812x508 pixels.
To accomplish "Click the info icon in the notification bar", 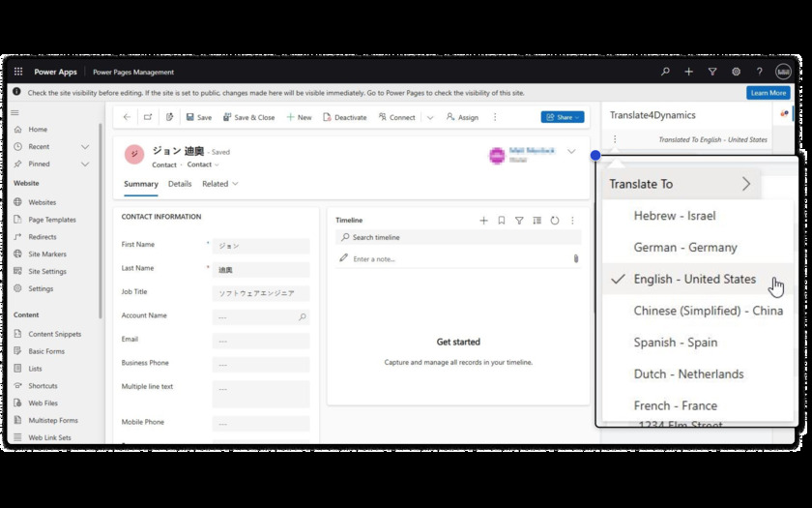I will point(16,92).
